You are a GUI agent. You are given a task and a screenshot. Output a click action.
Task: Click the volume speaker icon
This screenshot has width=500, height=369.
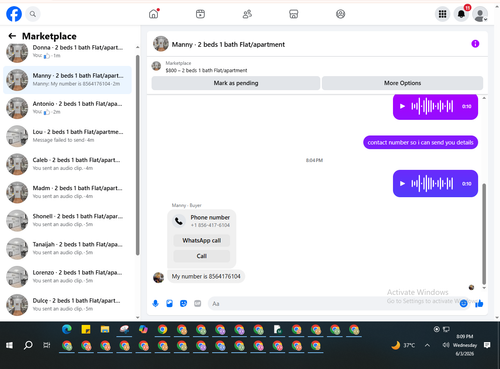[x=446, y=345]
